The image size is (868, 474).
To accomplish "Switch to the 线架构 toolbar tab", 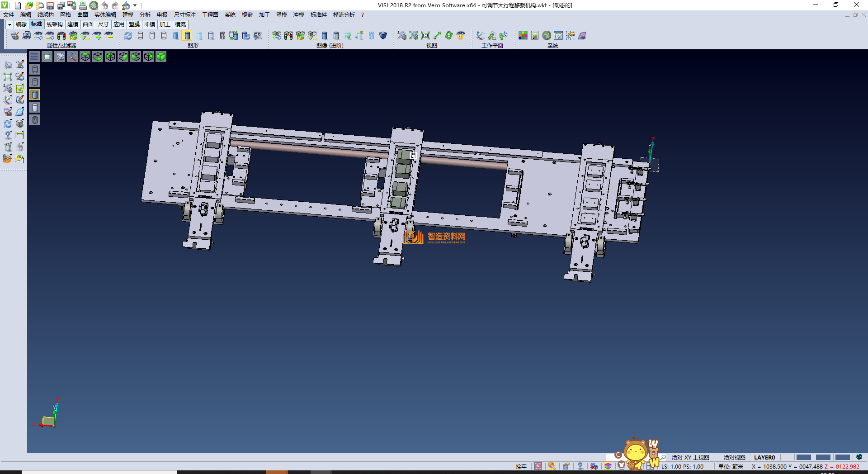I will tap(54, 24).
